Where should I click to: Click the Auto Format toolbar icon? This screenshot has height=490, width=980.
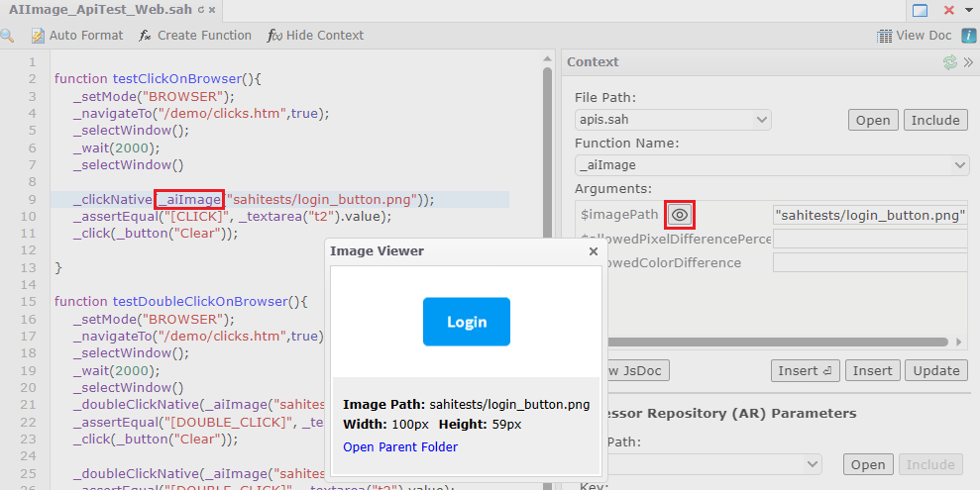coord(38,36)
